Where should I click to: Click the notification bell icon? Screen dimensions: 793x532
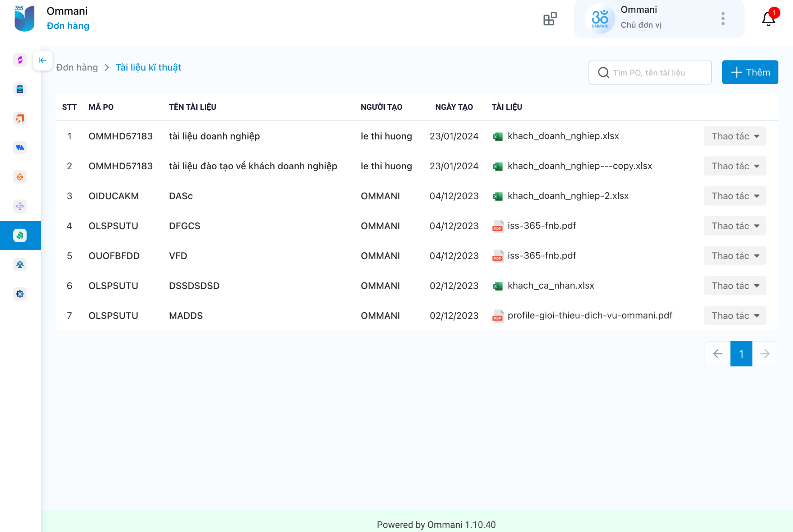[768, 19]
